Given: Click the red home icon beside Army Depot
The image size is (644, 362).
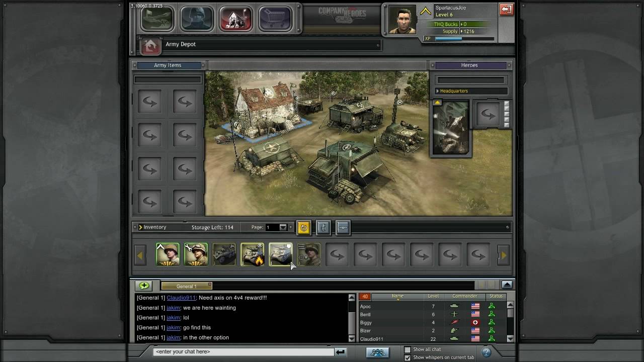Looking at the screenshot, I should 150,46.
